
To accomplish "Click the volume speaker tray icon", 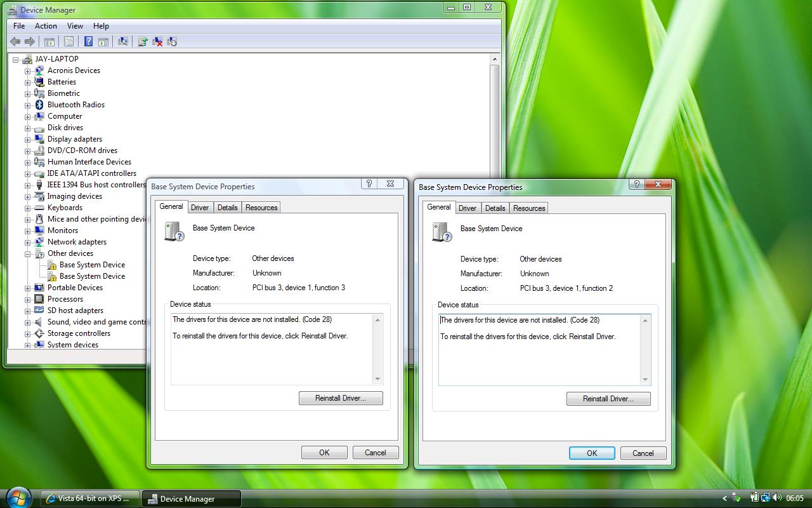I will pos(777,498).
